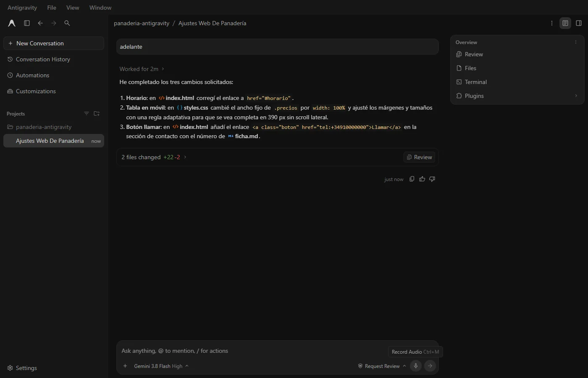Image resolution: width=588 pixels, height=378 pixels.
Task: Open the Ajustes Web De Panadería conversation
Action: pyautogui.click(x=54, y=141)
